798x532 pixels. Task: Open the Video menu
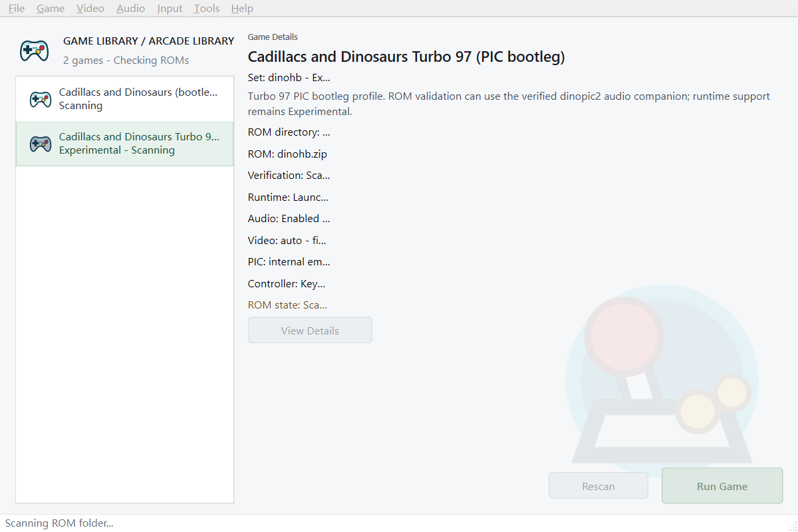pos(90,9)
